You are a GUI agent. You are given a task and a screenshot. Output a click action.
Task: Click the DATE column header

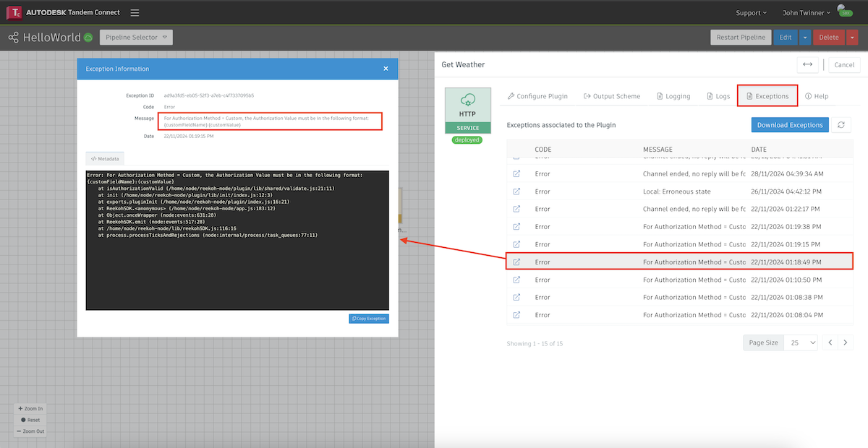pos(759,150)
